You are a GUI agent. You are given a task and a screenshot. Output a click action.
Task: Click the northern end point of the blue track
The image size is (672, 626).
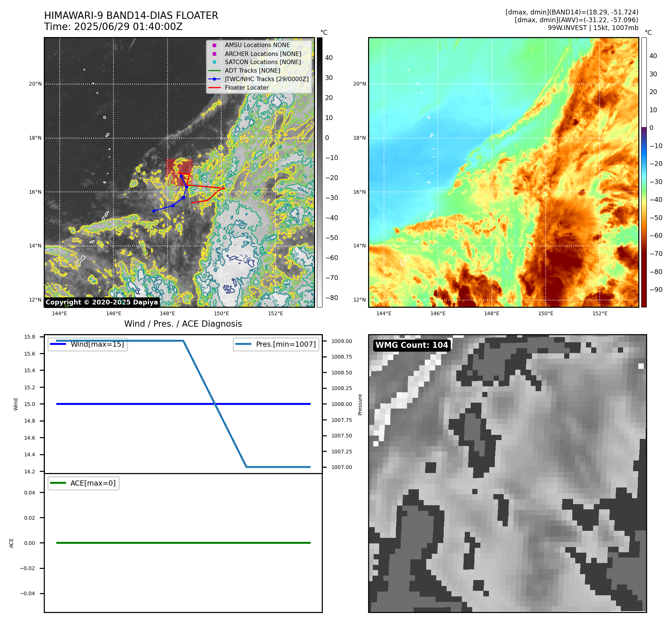click(181, 176)
